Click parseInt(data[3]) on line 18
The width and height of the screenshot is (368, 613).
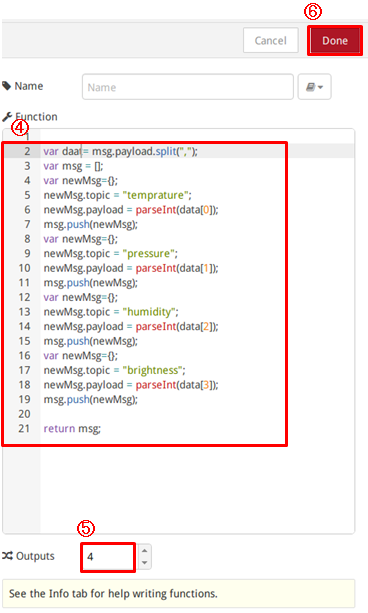(x=176, y=385)
